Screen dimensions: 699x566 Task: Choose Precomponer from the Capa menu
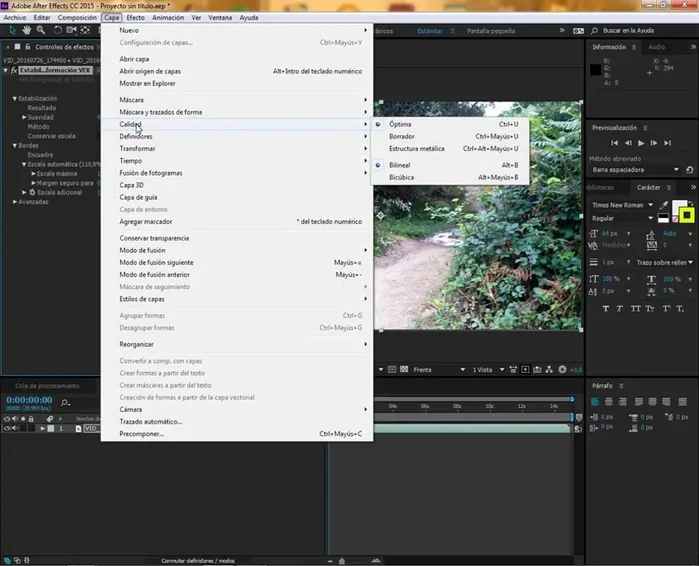[142, 434]
